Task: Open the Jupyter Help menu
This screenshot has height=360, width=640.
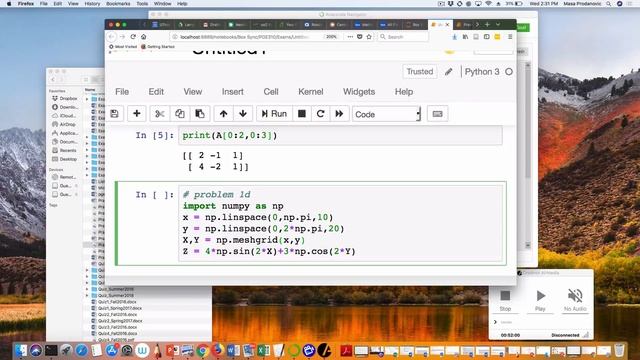Action: (x=404, y=92)
